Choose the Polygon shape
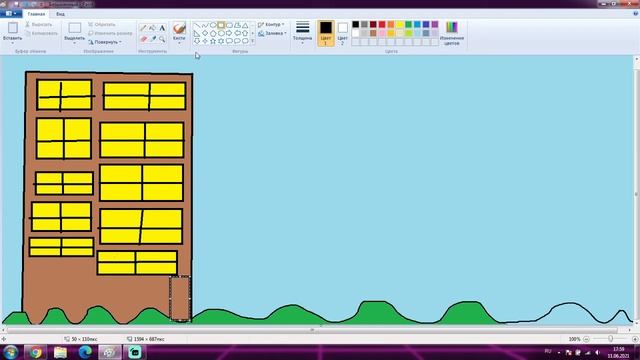 [x=237, y=25]
